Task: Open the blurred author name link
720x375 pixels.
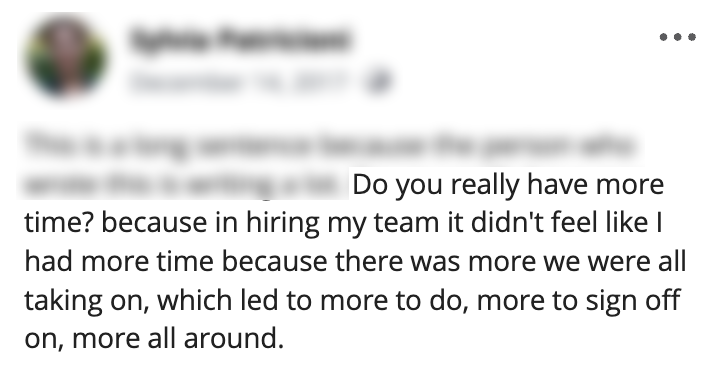Action: coord(239,39)
